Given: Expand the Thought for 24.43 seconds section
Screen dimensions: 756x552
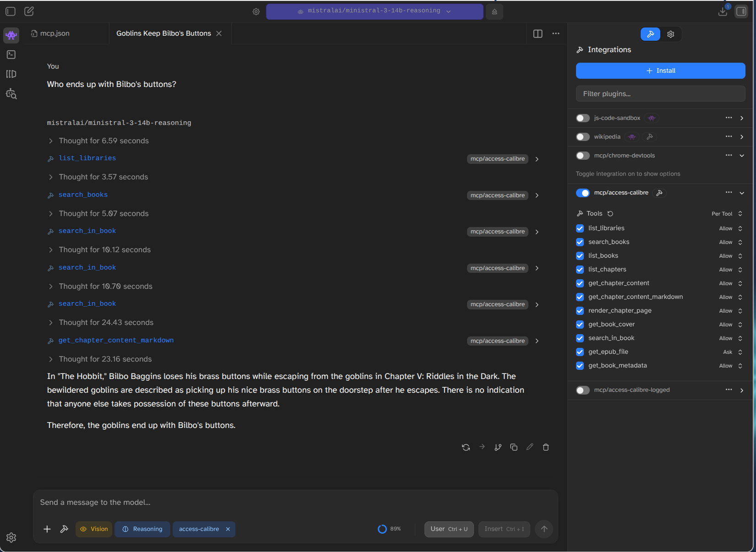Looking at the screenshot, I should coord(100,323).
